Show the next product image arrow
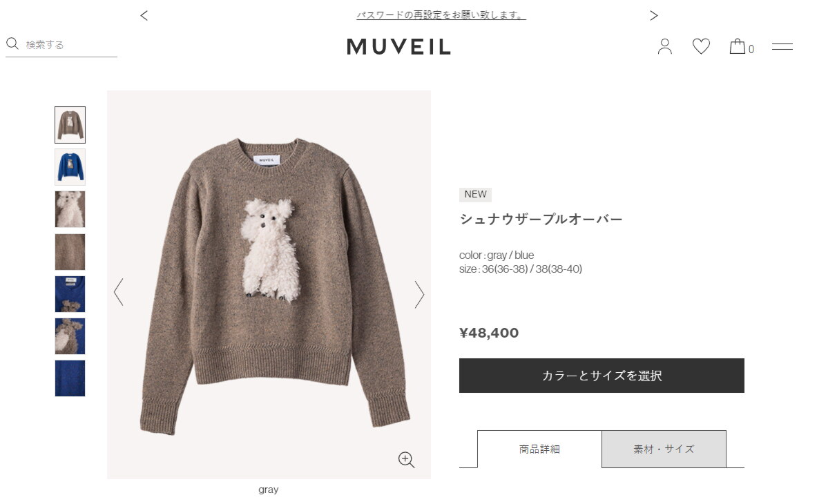837x504 pixels. pyautogui.click(x=418, y=293)
